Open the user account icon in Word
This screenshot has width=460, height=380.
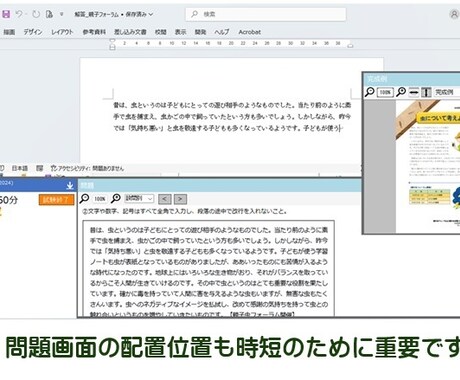pos(454,14)
